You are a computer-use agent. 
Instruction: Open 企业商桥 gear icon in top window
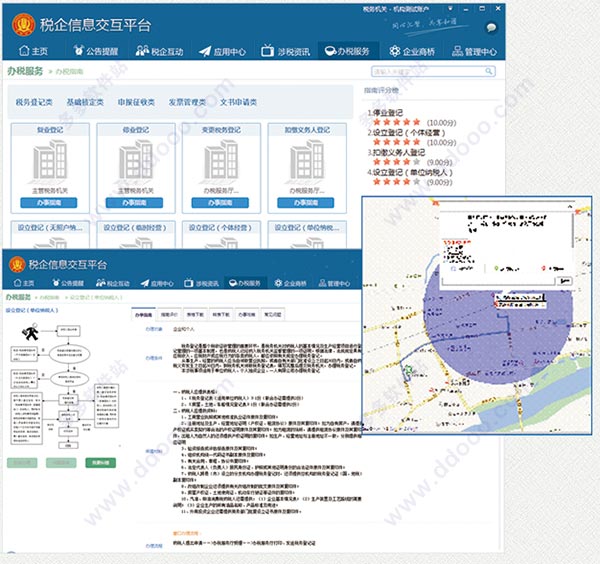395,51
